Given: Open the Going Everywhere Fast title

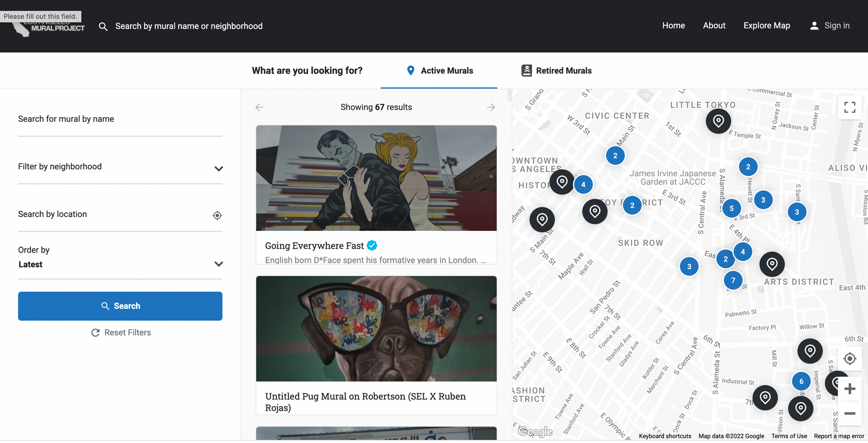Looking at the screenshot, I should [315, 246].
